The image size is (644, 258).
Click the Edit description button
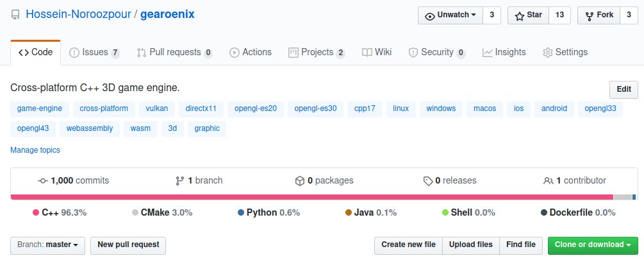[623, 90]
